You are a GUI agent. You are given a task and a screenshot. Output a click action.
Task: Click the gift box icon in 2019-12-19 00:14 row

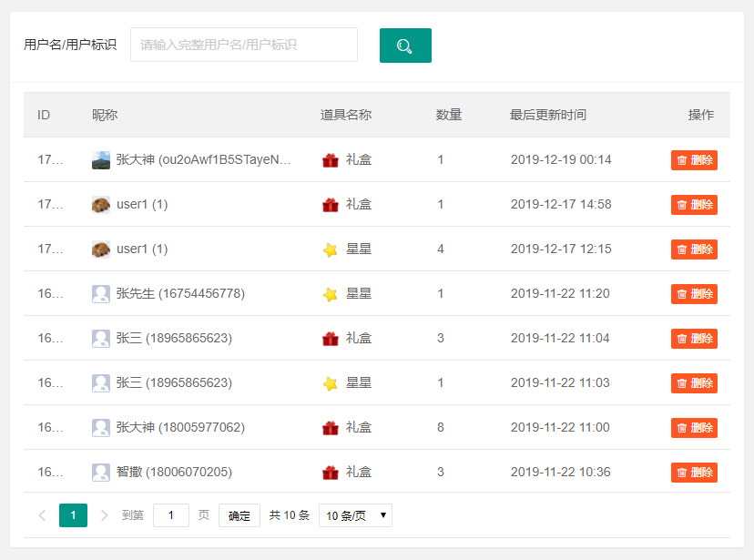pyautogui.click(x=331, y=159)
